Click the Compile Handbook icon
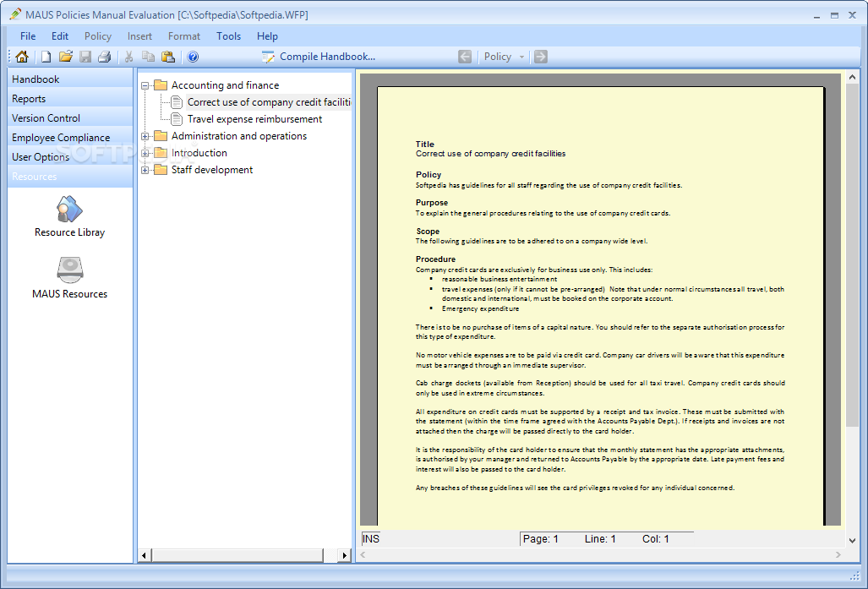Image resolution: width=868 pixels, height=589 pixels. coord(269,57)
